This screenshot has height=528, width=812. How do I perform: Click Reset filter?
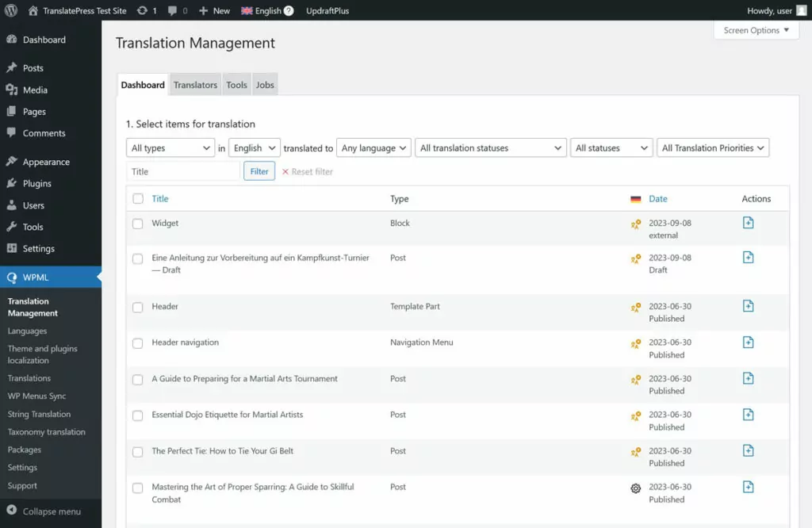[307, 171]
